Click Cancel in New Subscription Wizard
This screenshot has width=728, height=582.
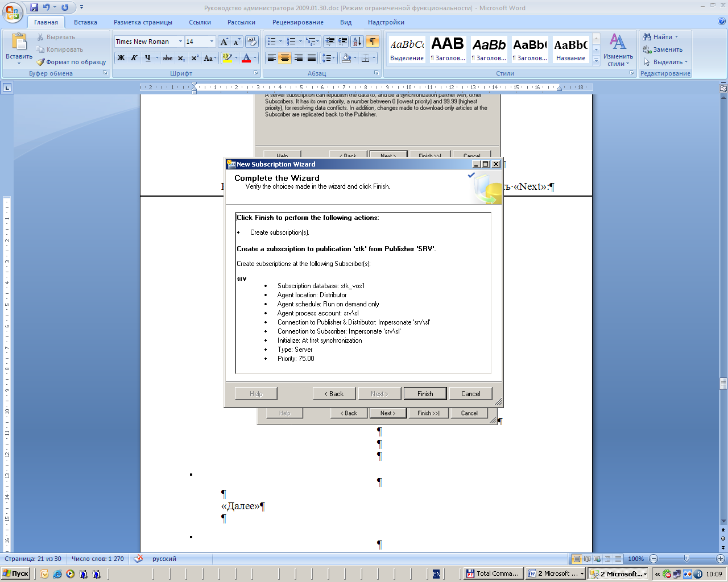click(x=470, y=394)
